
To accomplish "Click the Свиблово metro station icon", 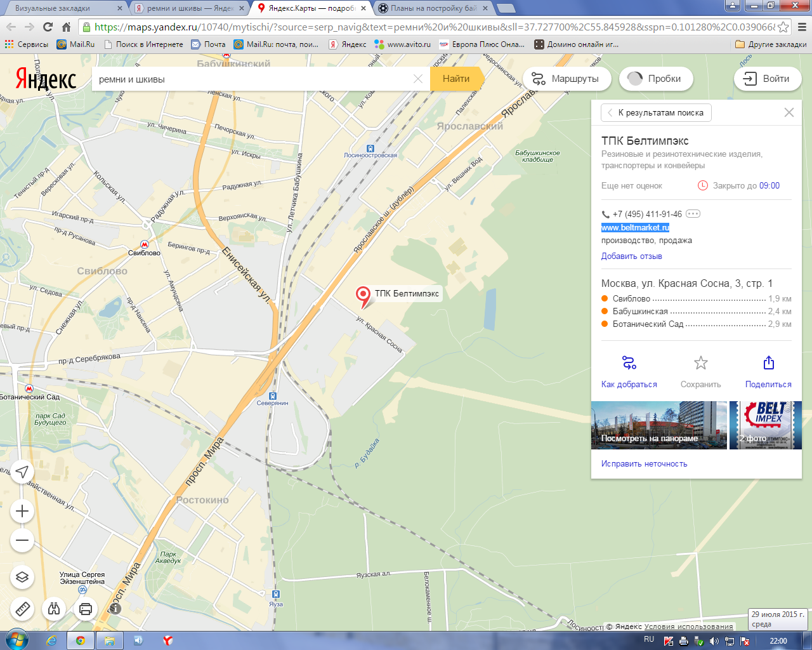I will point(145,244).
